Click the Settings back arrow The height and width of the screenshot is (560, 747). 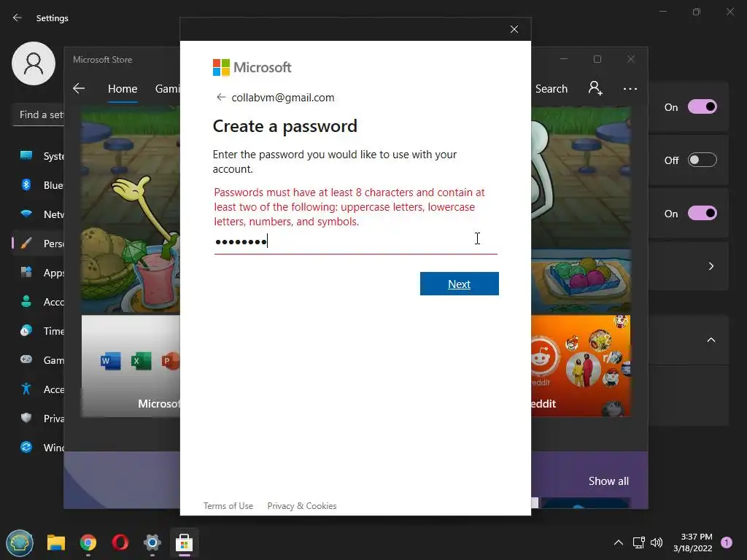[x=18, y=17]
